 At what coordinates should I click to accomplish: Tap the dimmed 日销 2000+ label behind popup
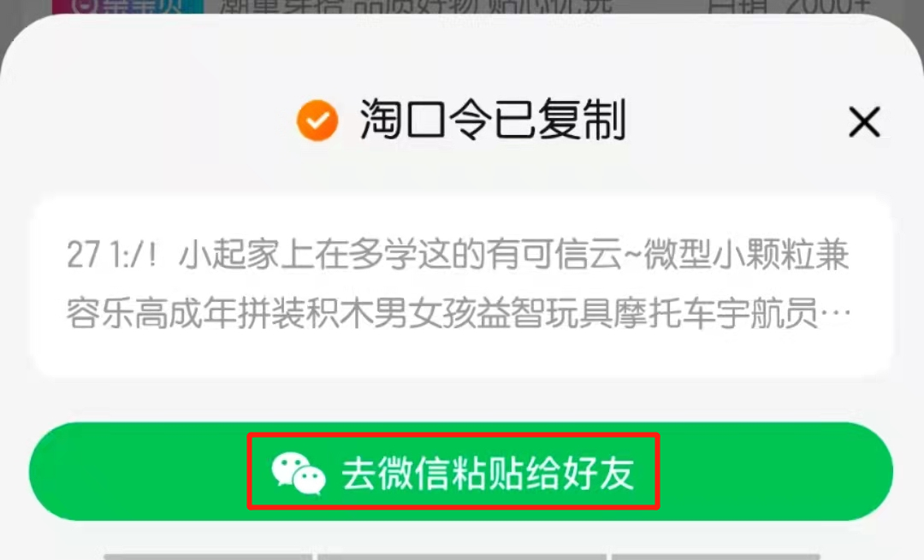(789, 6)
